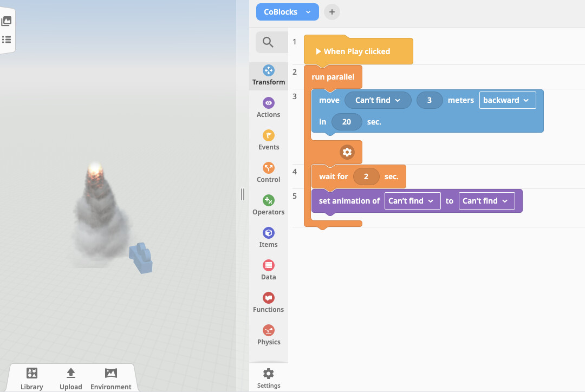This screenshot has width=585, height=392.
Task: Edit the 20 seconds duration value
Action: [x=347, y=122]
